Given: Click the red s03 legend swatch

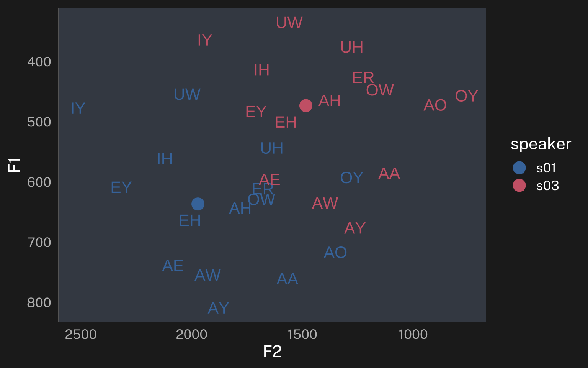Looking at the screenshot, I should 519,185.
